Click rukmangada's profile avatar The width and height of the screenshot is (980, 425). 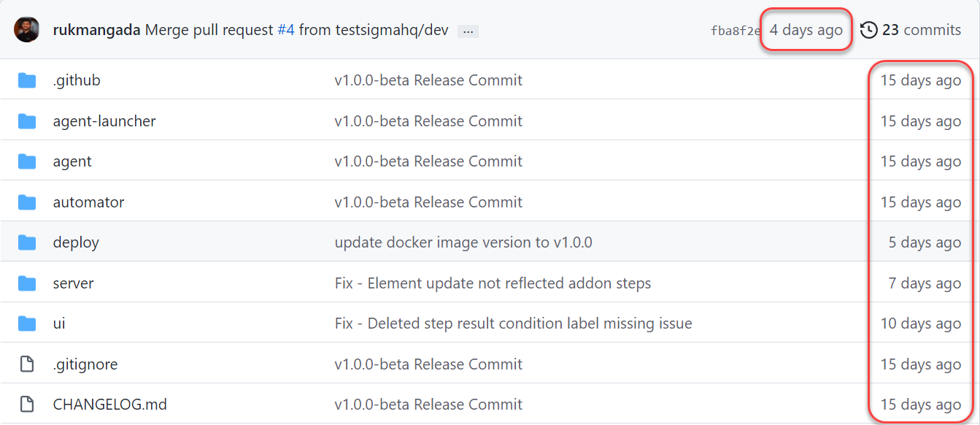coord(27,30)
